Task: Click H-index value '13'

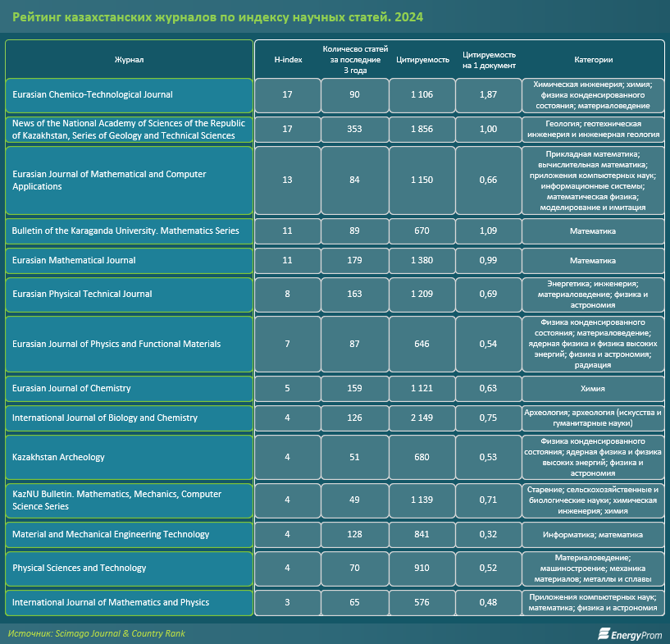Action: point(288,180)
